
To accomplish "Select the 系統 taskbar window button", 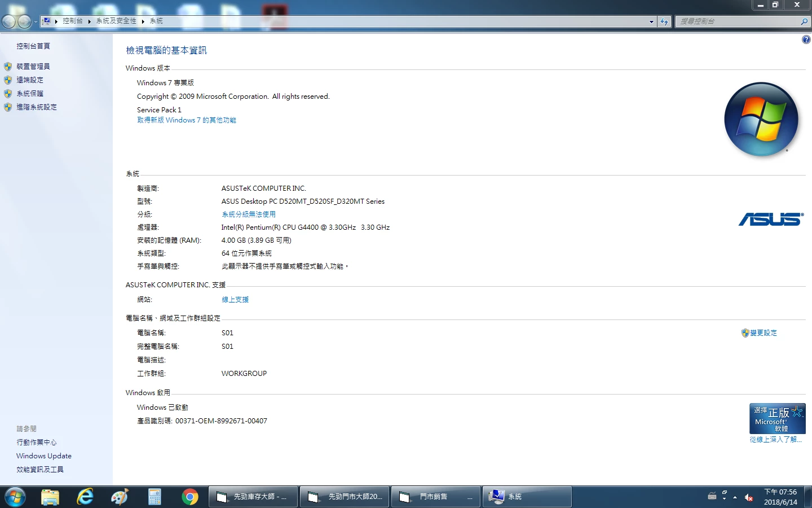I will (x=527, y=497).
